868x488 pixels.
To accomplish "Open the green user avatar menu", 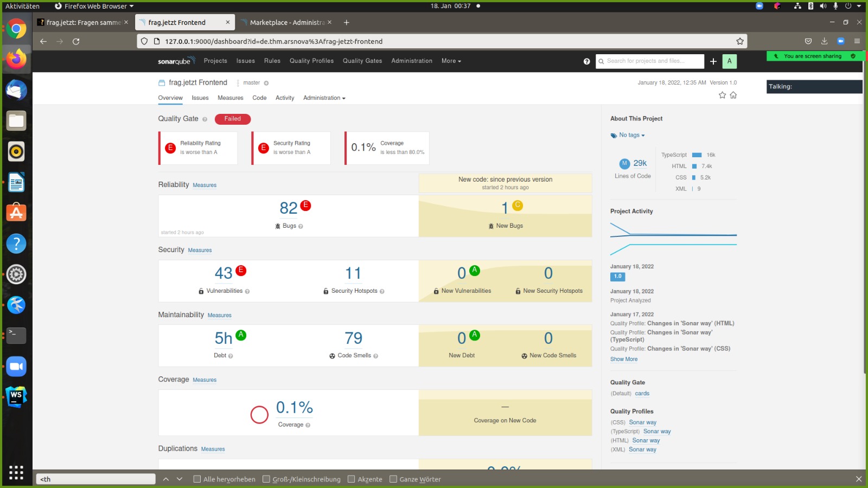I will point(729,61).
